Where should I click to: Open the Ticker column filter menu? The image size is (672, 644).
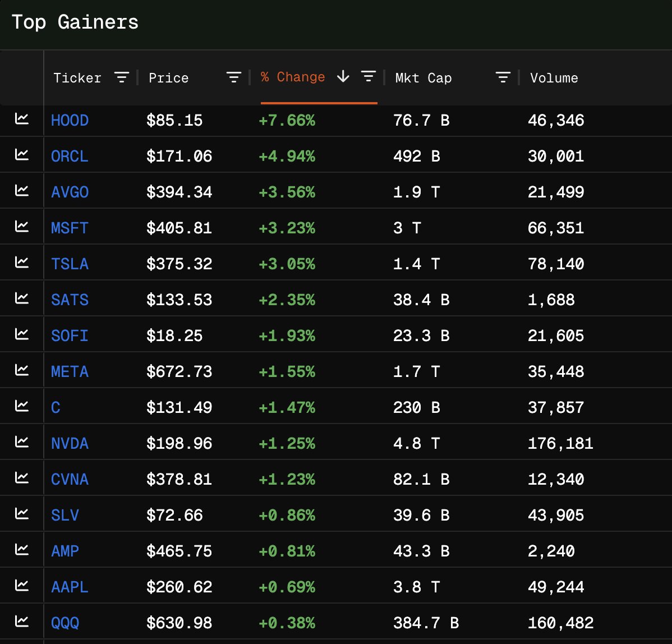(122, 77)
